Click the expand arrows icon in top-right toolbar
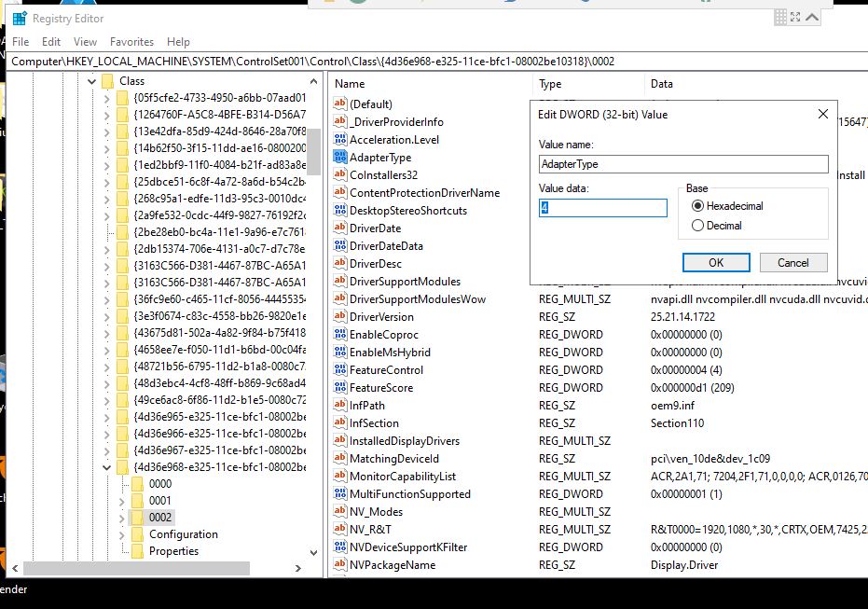Viewport: 868px width, 609px height. click(795, 17)
